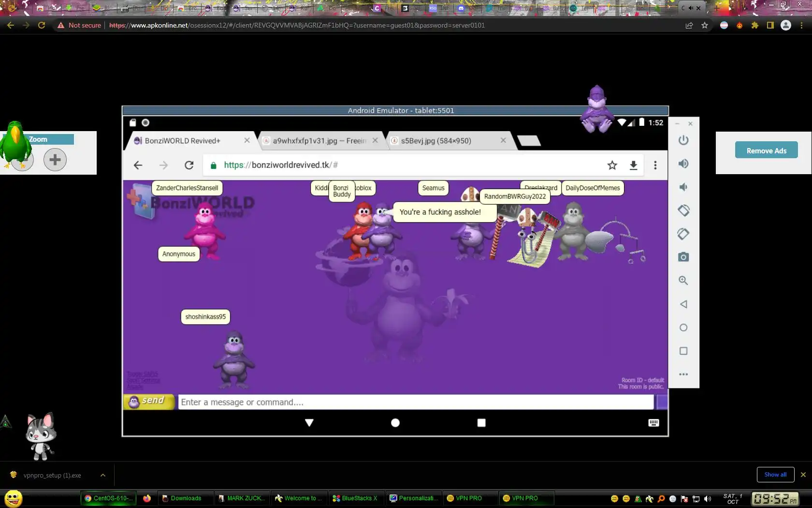Viewport: 812px width, 508px height.
Task: Click Show all in the downloads bar
Action: pyautogui.click(x=775, y=475)
